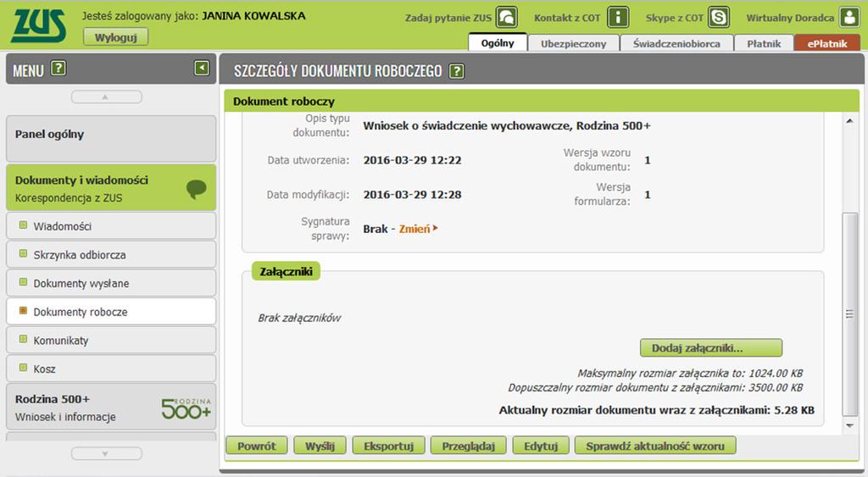This screenshot has height=477, width=868.
Task: Select Dokumenty robocze menu item
Action: coord(111,312)
